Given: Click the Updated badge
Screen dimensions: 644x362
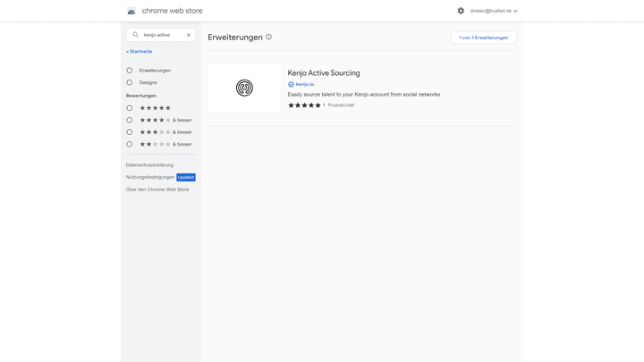Looking at the screenshot, I should (186, 177).
